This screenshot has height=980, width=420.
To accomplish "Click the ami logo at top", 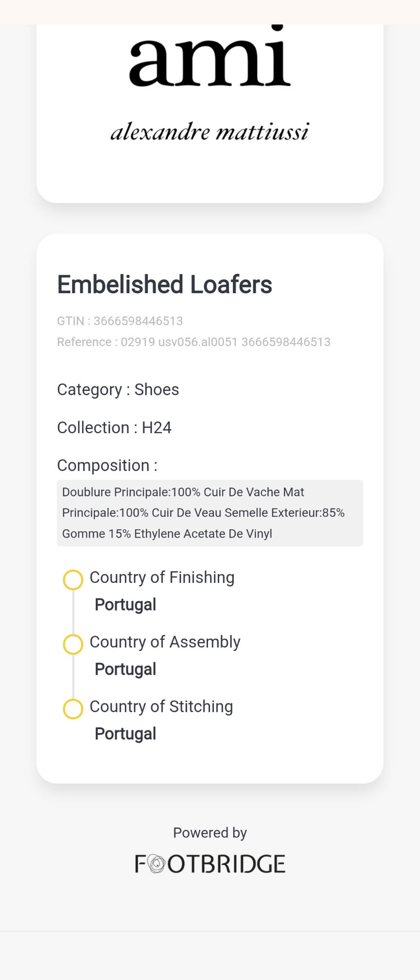I will 210,58.
